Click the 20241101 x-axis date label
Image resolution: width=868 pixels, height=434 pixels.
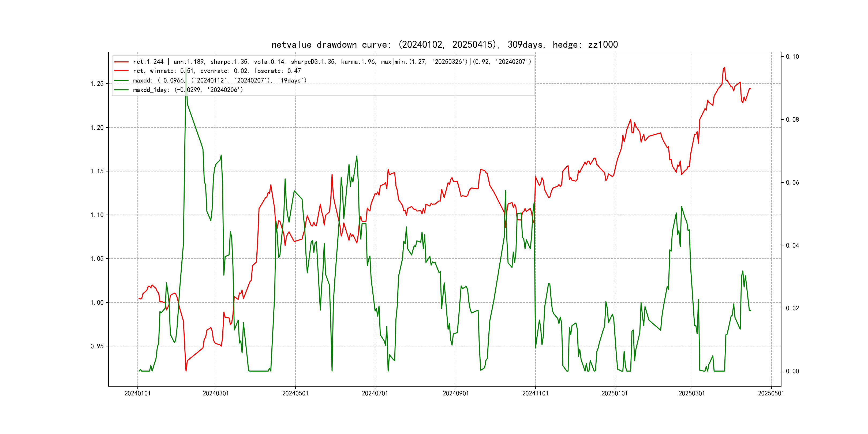(535, 393)
